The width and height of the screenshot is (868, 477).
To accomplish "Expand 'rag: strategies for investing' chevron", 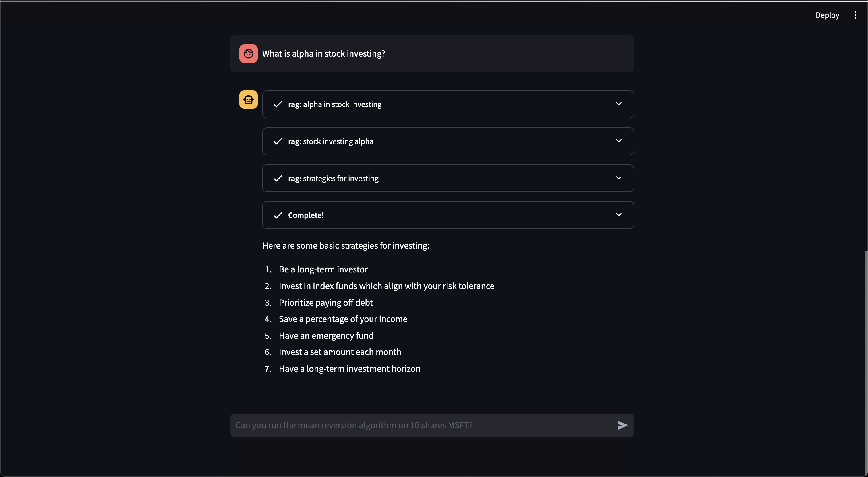I will tap(619, 178).
